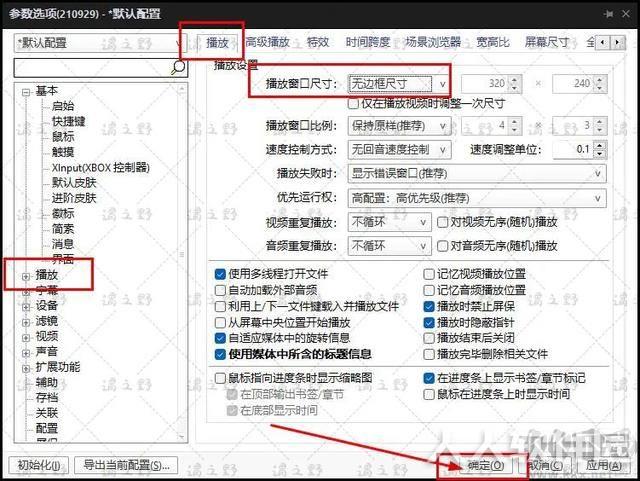Pin the preferences window
Image resolution: width=640 pixels, height=481 pixels.
pos(608,14)
